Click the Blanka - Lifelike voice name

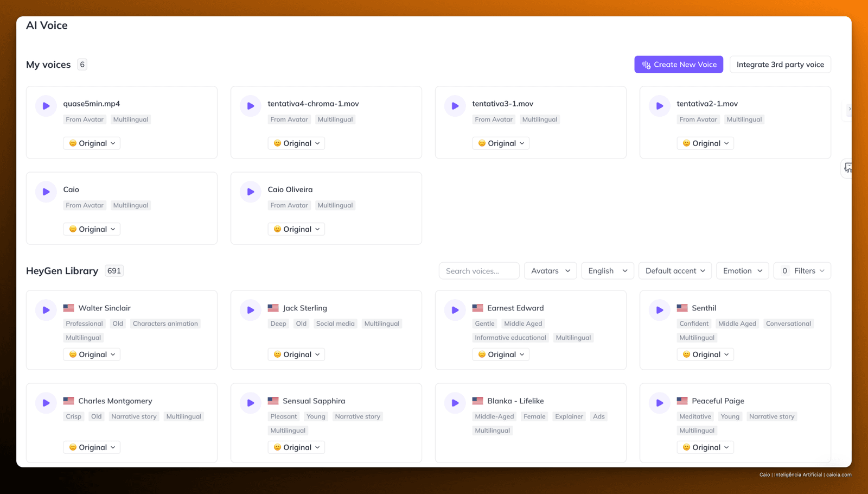[515, 401]
